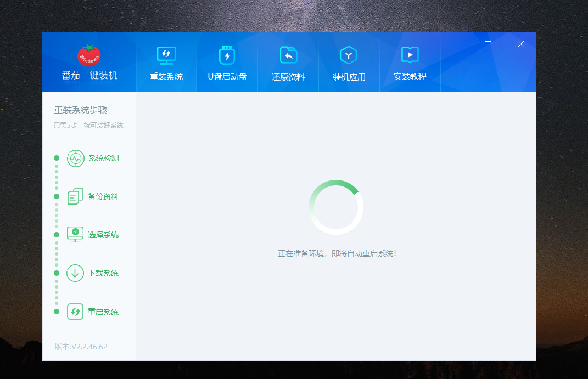Open the hamburger menu icon
Screen dimensions: 588x379
tap(488, 44)
